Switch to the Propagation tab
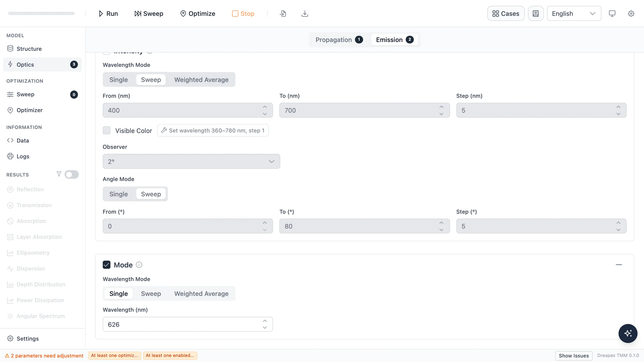 pyautogui.click(x=339, y=40)
